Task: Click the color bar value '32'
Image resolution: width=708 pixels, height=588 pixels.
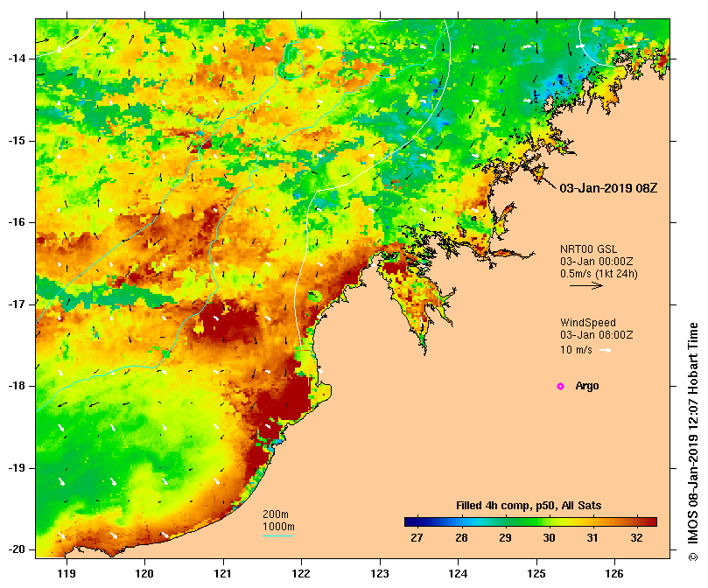Action: click(636, 538)
